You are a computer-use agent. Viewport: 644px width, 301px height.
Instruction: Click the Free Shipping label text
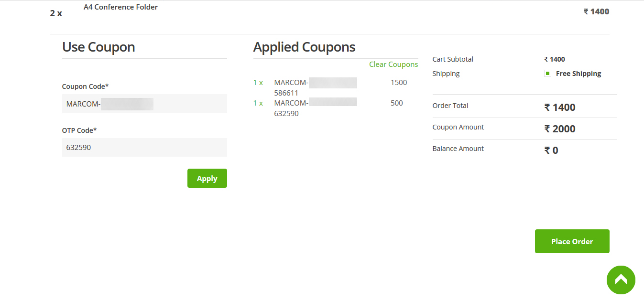[x=579, y=74]
